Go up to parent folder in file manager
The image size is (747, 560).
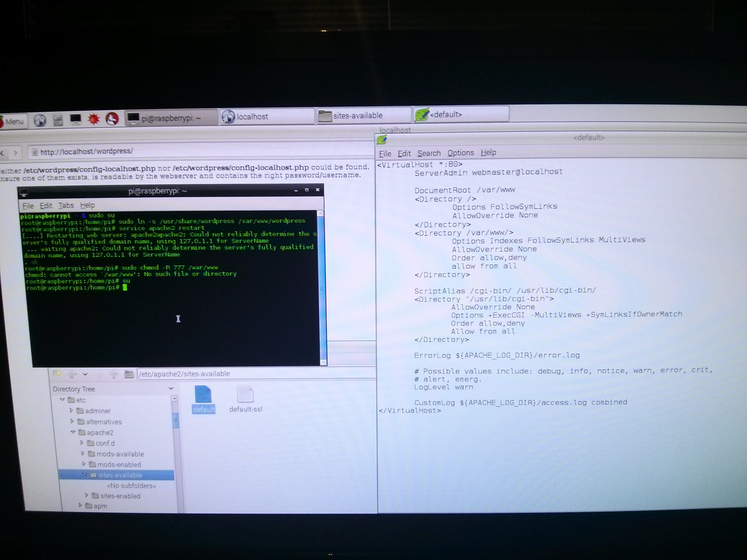tap(114, 374)
